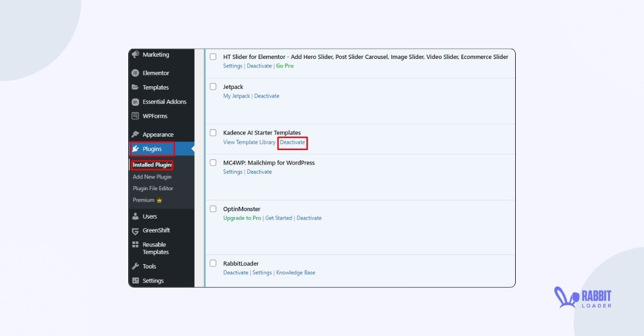Open Users via the sidebar icon
The image size is (644, 336).
135,216
